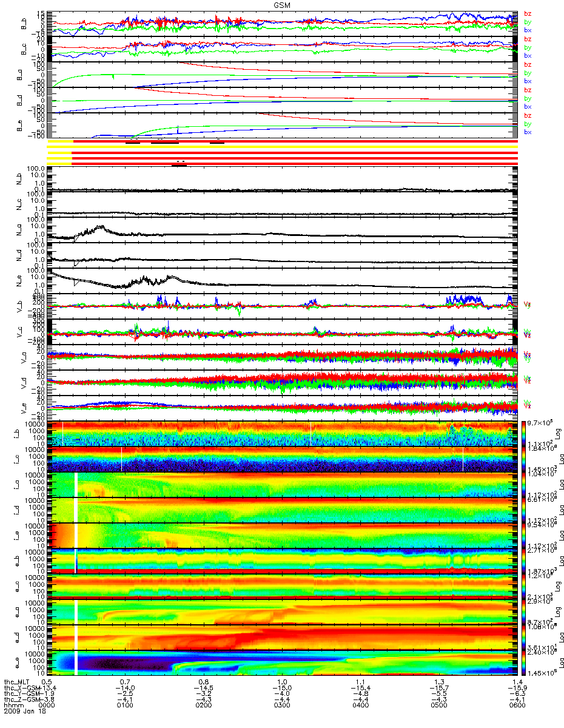The height and width of the screenshot is (728, 564).
Task: Pick the V_a velocity panel label
Action: (x=24, y=357)
